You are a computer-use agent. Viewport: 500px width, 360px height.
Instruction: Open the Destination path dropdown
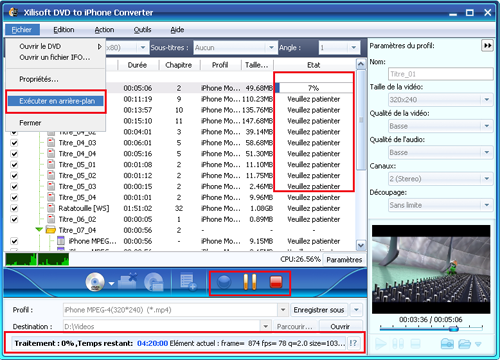[x=266, y=326]
